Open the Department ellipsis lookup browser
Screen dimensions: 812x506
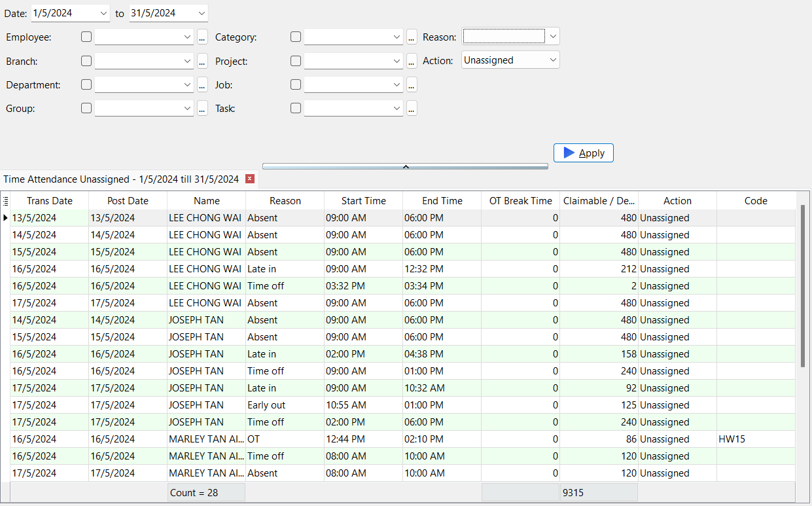tap(202, 84)
